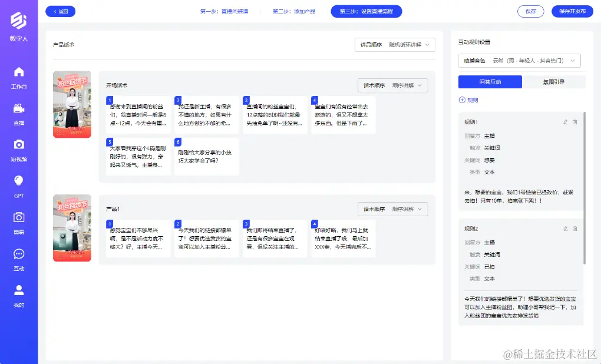
Task: Open 话术顺序 dropdown in 产品1 section
Action: [x=392, y=209]
